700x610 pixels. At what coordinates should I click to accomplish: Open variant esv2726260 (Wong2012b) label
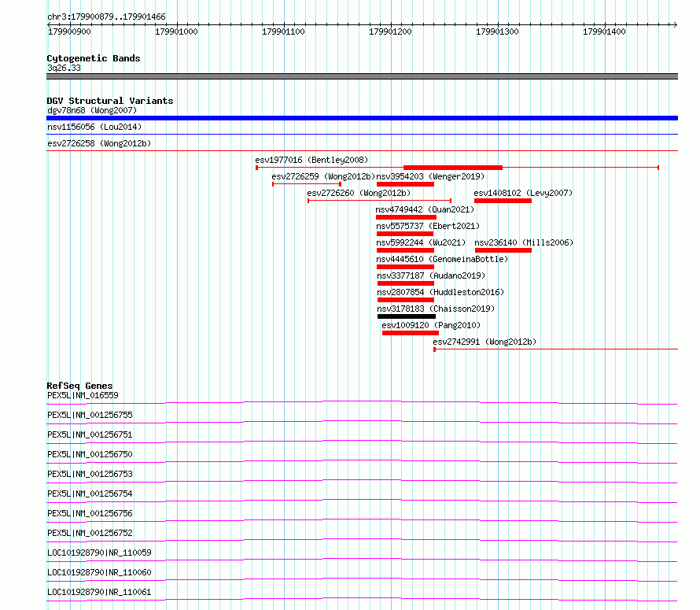[359, 193]
